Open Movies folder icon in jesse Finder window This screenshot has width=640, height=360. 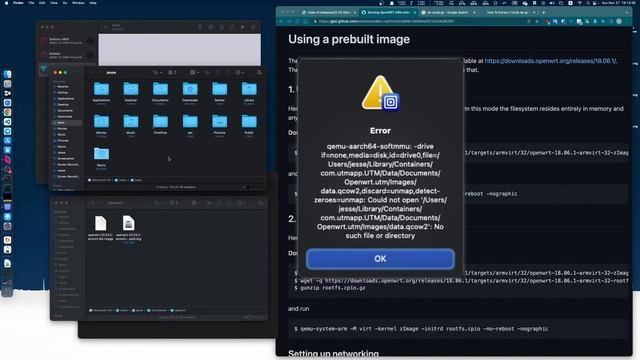pos(101,122)
